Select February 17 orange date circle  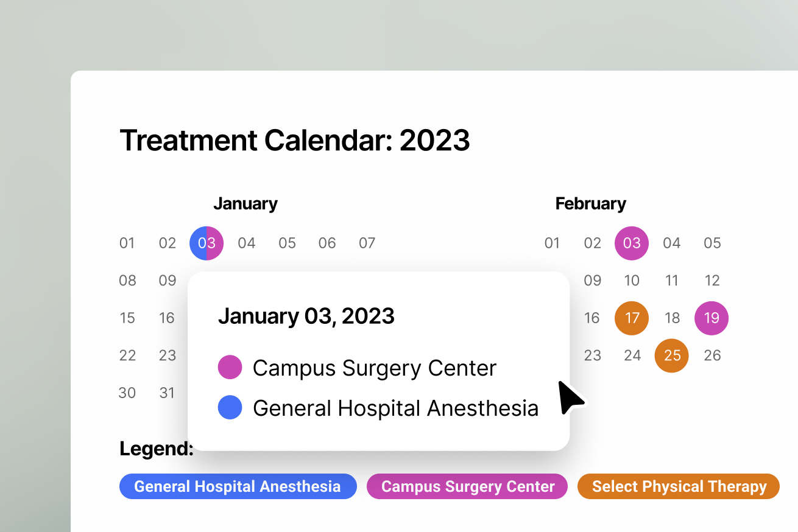click(632, 318)
